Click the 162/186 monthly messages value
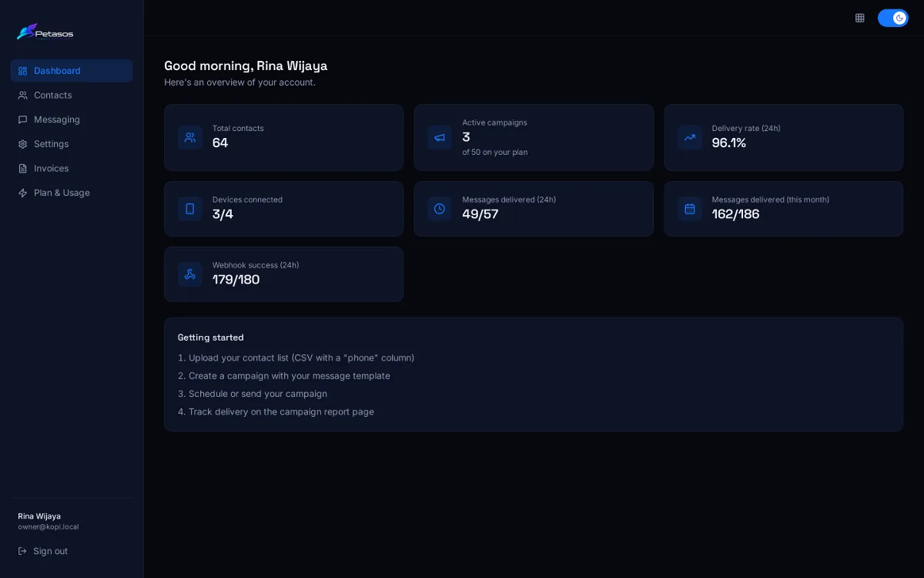This screenshot has width=924, height=578. click(735, 214)
